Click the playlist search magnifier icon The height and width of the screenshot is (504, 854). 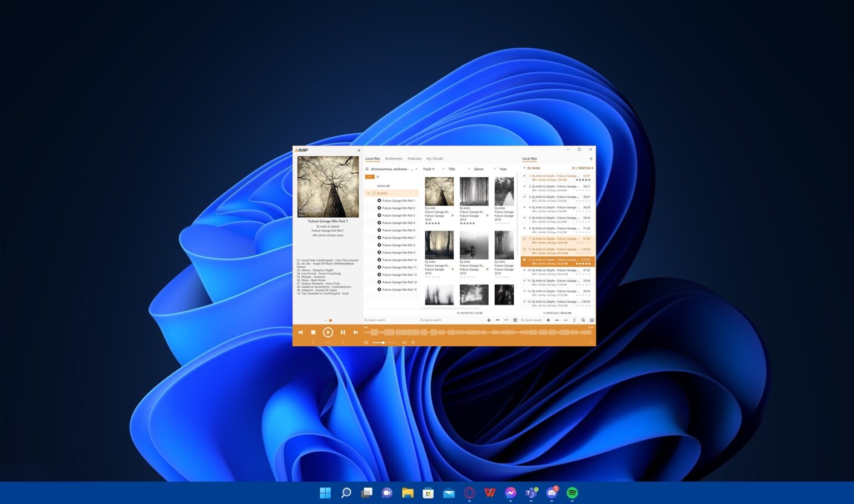pos(583,320)
